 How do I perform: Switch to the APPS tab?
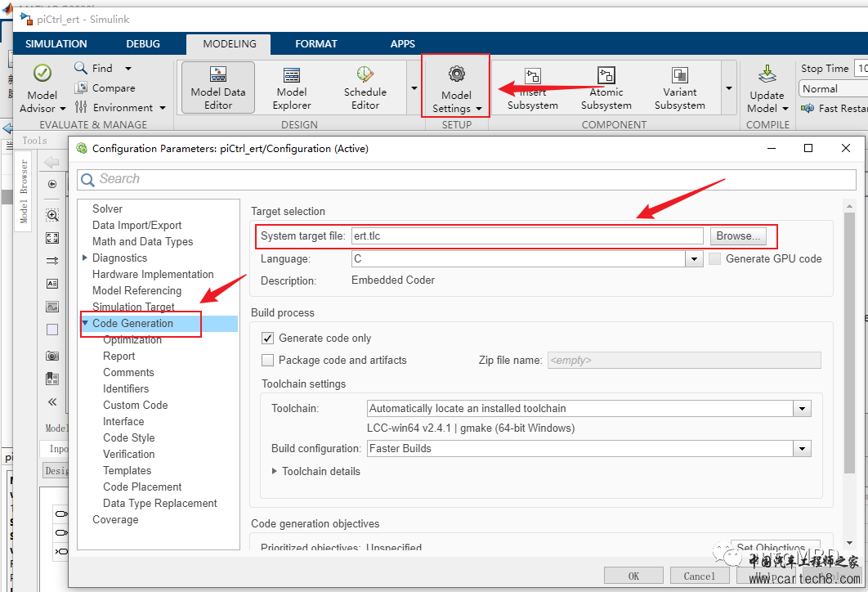click(x=402, y=44)
